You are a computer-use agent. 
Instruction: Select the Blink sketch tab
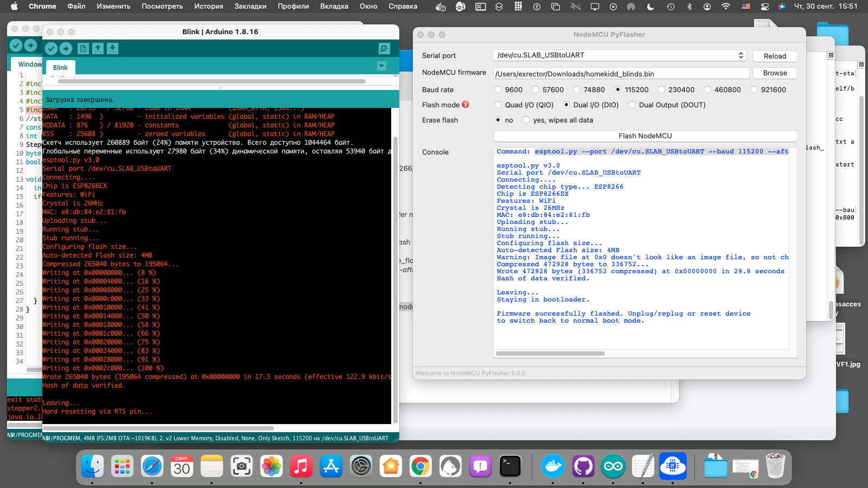tap(60, 68)
